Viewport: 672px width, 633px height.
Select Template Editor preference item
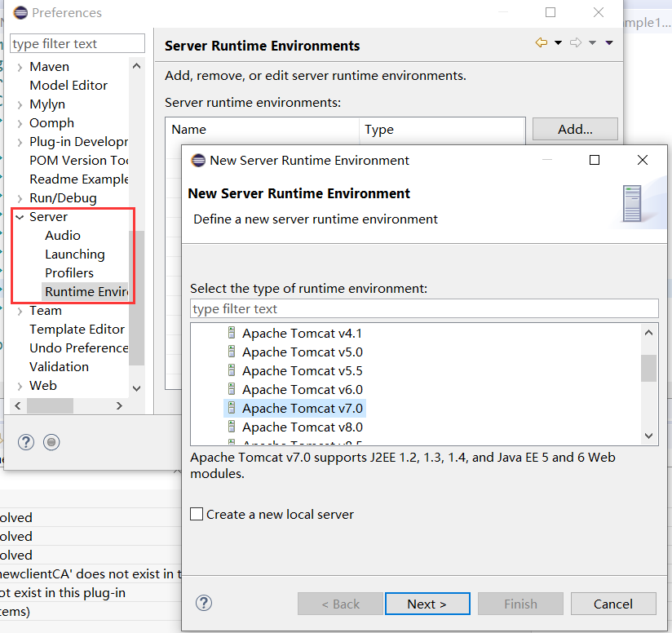click(77, 329)
